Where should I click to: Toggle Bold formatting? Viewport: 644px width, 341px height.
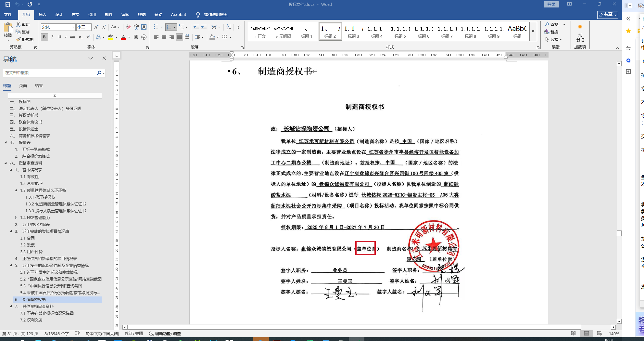44,37
